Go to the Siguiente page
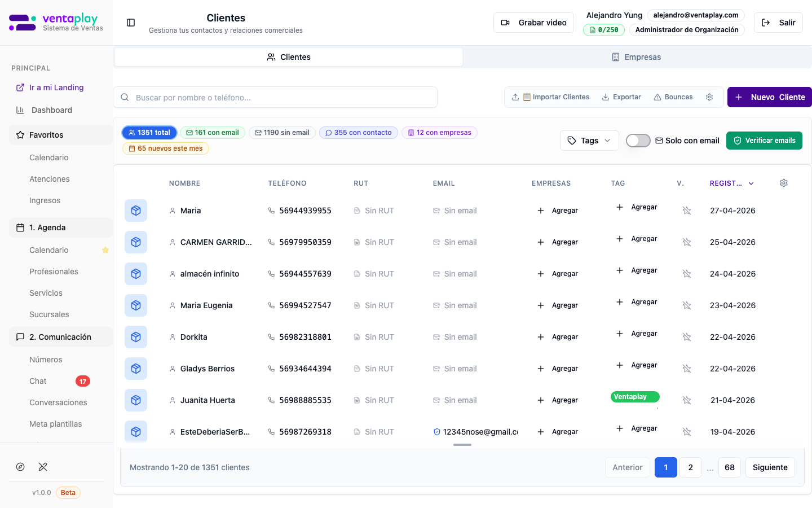Image resolution: width=812 pixels, height=508 pixels. click(x=770, y=467)
